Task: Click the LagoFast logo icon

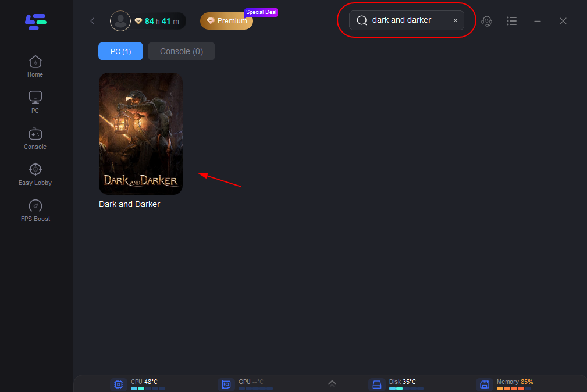Action: [35, 22]
